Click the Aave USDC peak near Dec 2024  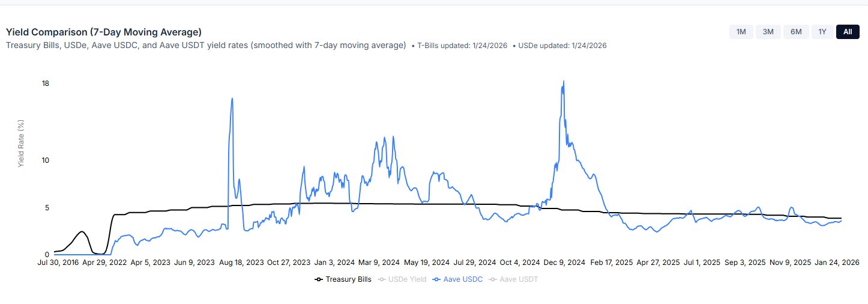(563, 82)
